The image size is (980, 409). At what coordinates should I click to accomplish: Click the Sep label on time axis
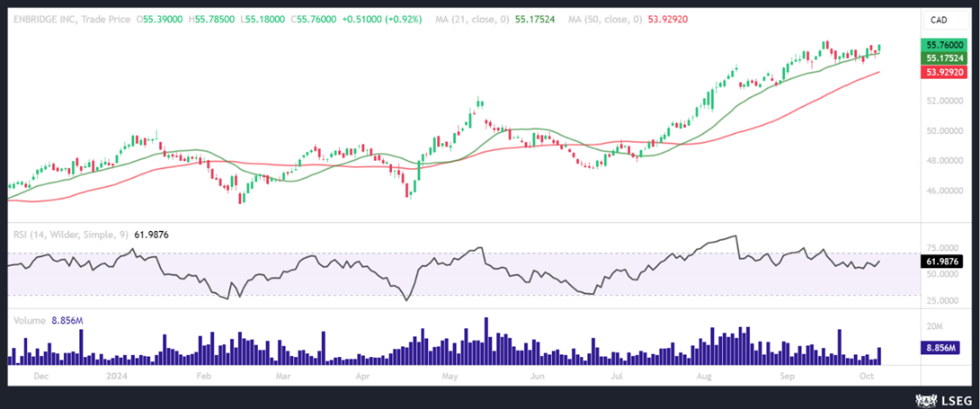pos(788,377)
